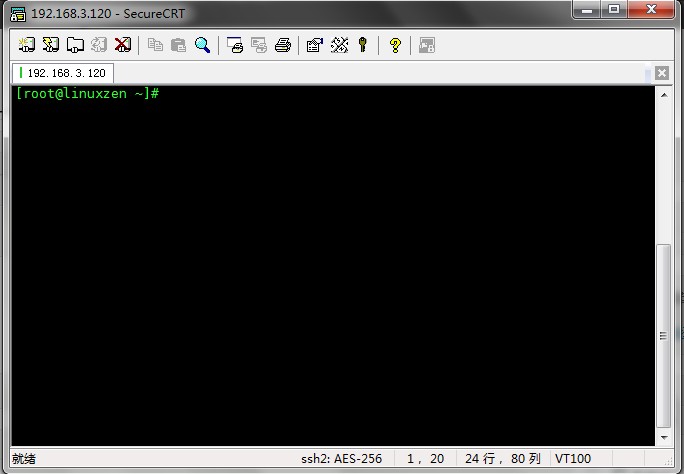Click the 就绪 status text

pyautogui.click(x=24, y=458)
